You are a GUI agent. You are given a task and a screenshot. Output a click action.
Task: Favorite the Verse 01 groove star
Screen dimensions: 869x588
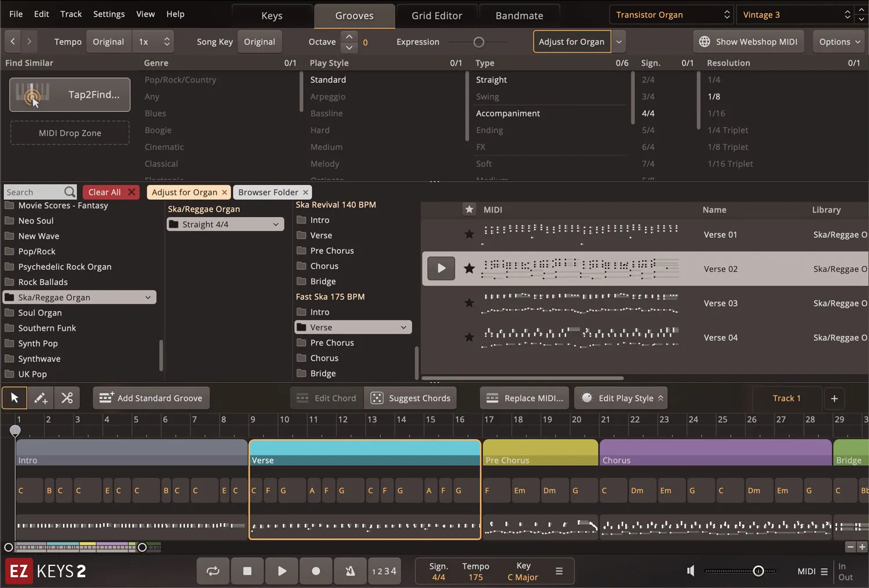469,234
